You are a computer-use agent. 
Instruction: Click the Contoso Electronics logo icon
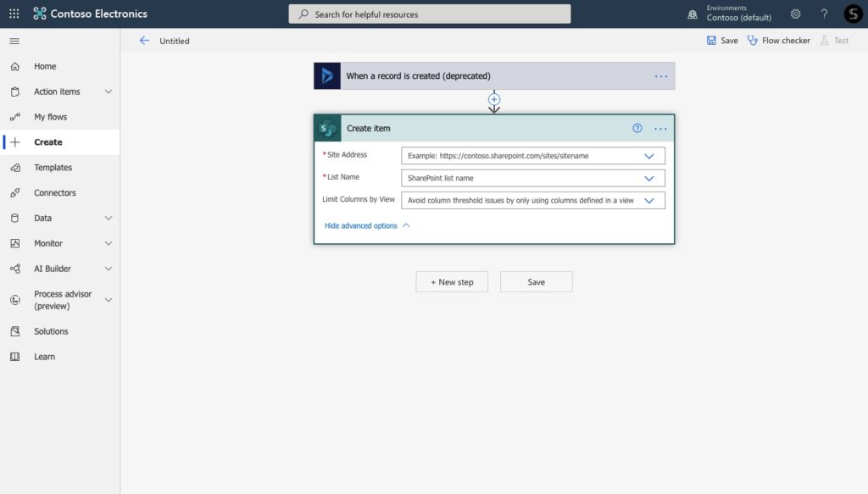click(39, 14)
